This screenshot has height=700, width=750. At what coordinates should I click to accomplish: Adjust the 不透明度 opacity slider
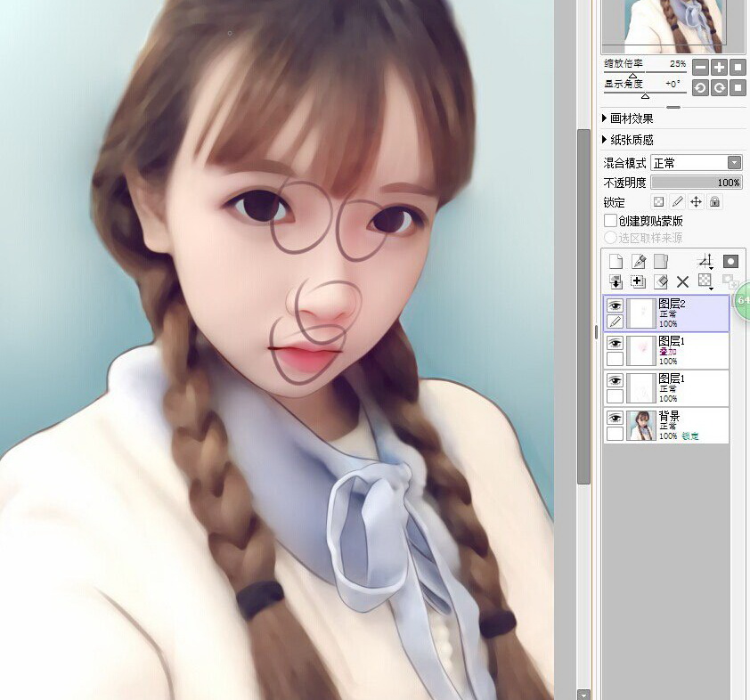pyautogui.click(x=696, y=183)
